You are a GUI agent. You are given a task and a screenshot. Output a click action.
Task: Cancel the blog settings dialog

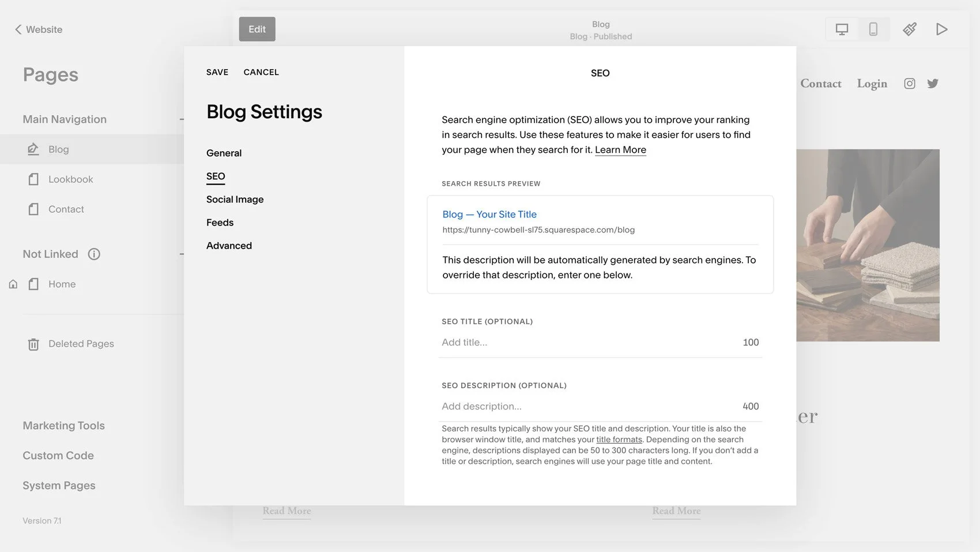[x=261, y=72]
